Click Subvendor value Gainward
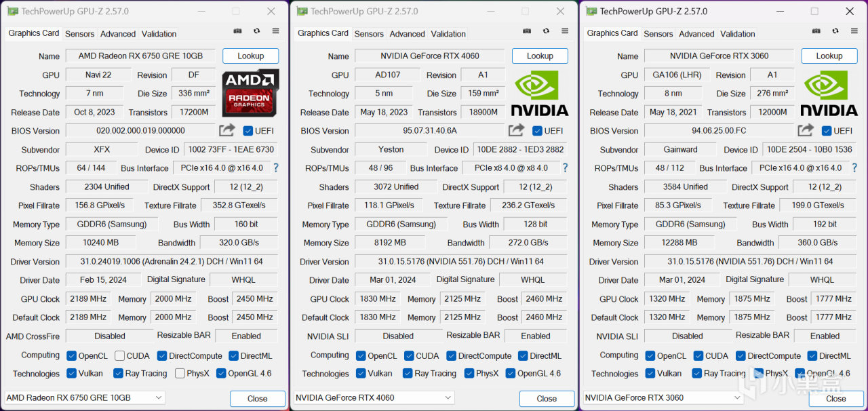Screen dimensions: 868x411 (681, 149)
